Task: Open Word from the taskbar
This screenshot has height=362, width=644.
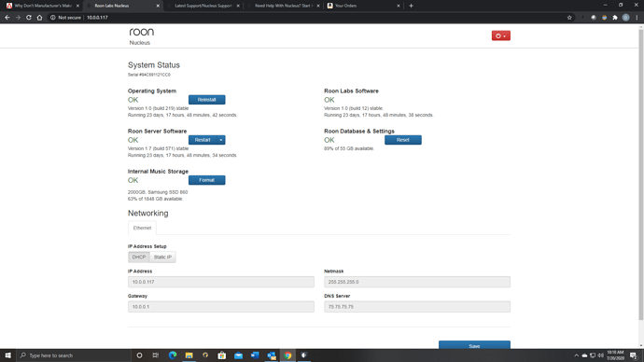Action: coord(255,355)
